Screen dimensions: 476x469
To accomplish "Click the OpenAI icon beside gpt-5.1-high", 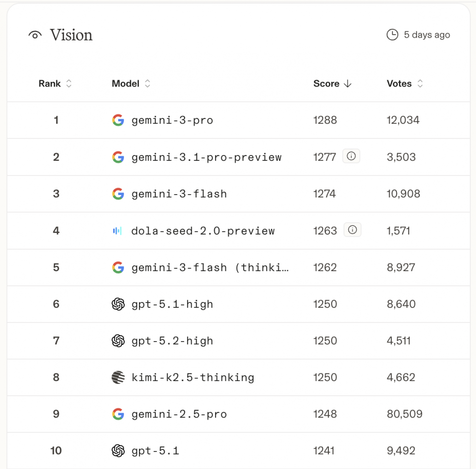I will click(x=118, y=304).
